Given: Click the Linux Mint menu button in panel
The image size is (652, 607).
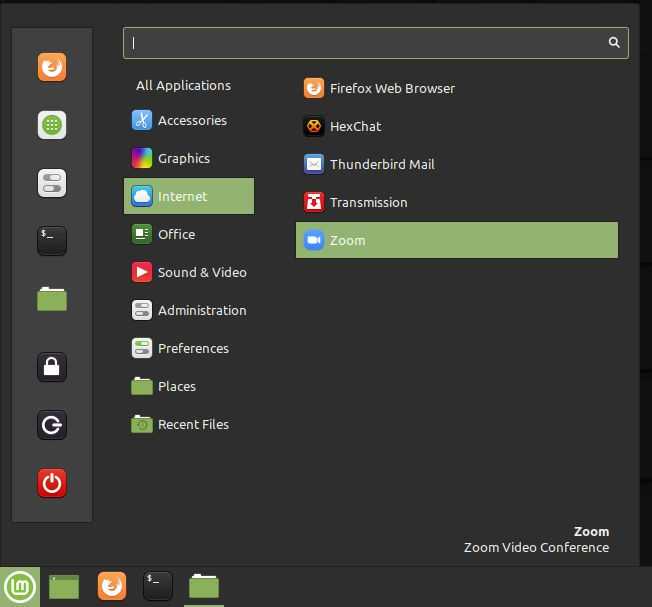Looking at the screenshot, I should coord(20,587).
